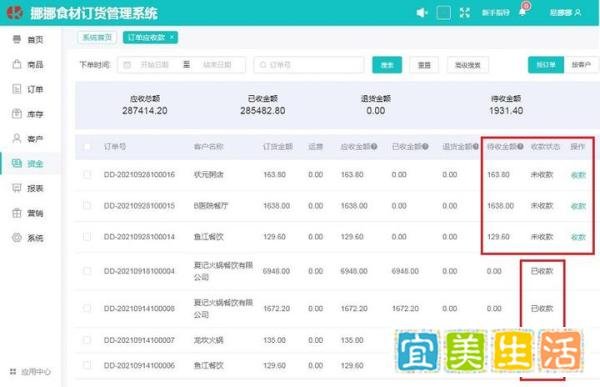Check the box for order DD-20210928100015

[87, 206]
